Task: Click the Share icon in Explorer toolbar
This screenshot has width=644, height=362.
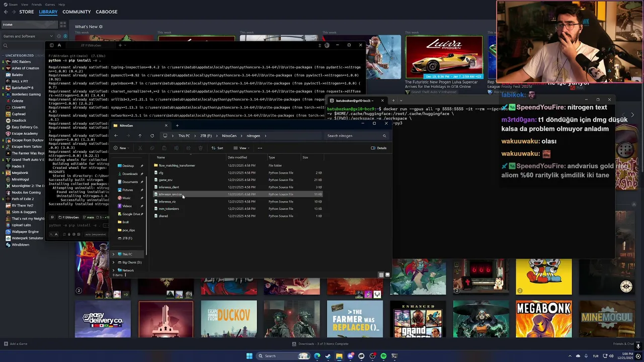Action: click(188, 148)
